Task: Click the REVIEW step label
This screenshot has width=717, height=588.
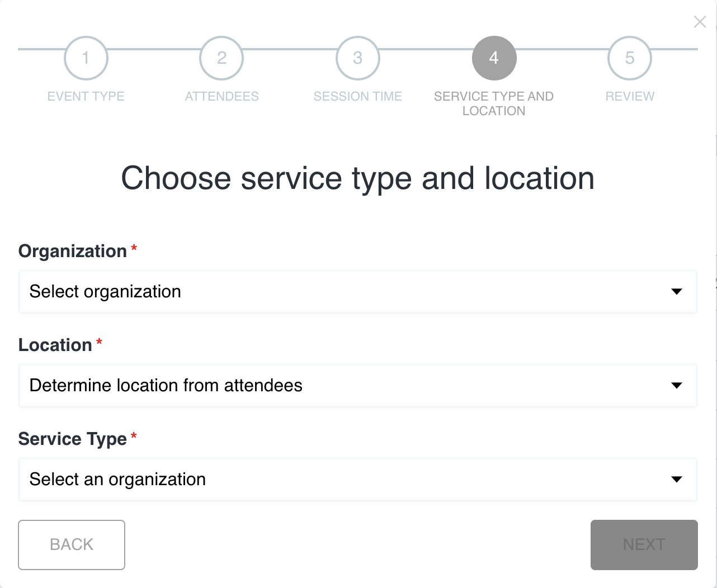Action: 630,96
